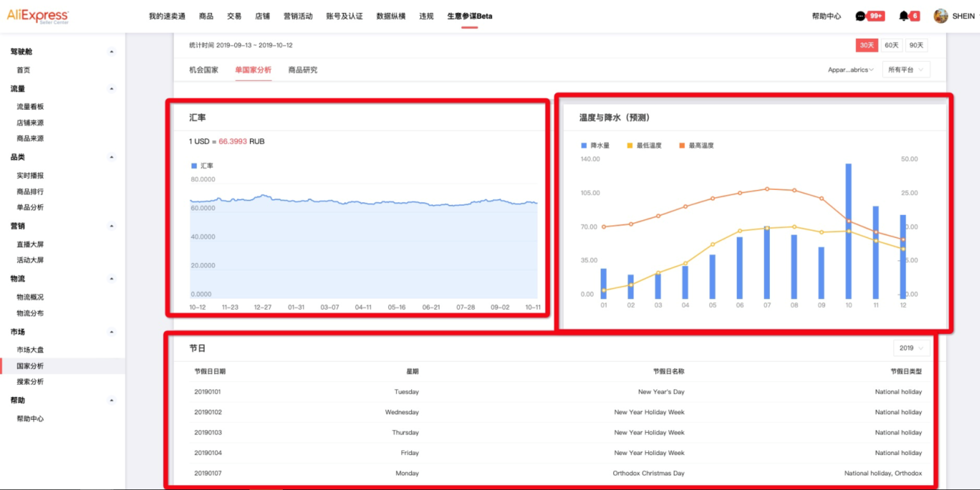The height and width of the screenshot is (490, 980).
Task: Toggle the 汇率 legend marker
Action: click(x=194, y=166)
